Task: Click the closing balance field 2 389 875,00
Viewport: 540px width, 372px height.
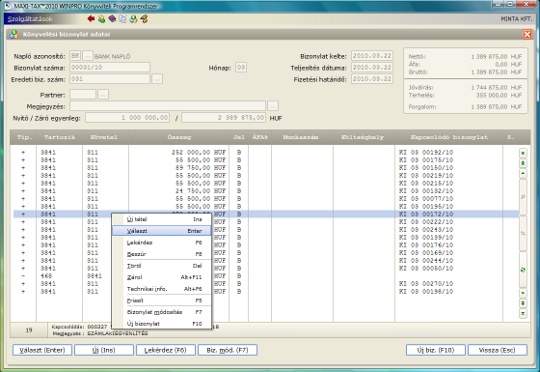Action: pos(224,118)
